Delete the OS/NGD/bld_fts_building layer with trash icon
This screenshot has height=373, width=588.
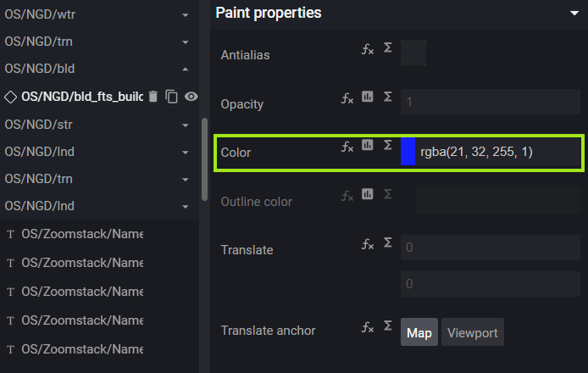point(153,97)
